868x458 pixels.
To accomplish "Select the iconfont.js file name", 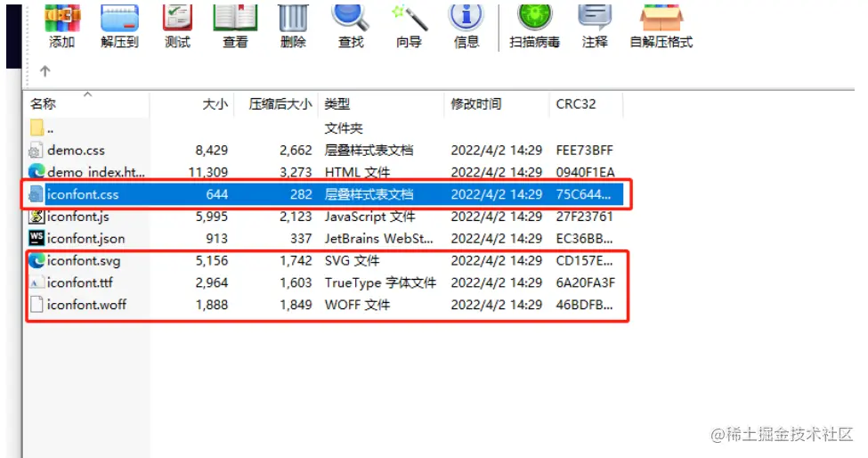I will (x=78, y=217).
